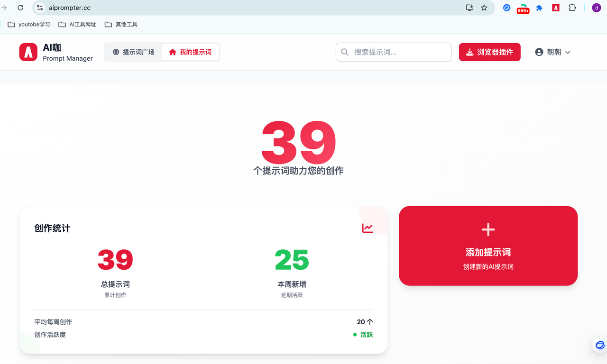Screen dimensions: 607x364
Task: Click the chevron next to 朝朝
Action: click(x=568, y=52)
